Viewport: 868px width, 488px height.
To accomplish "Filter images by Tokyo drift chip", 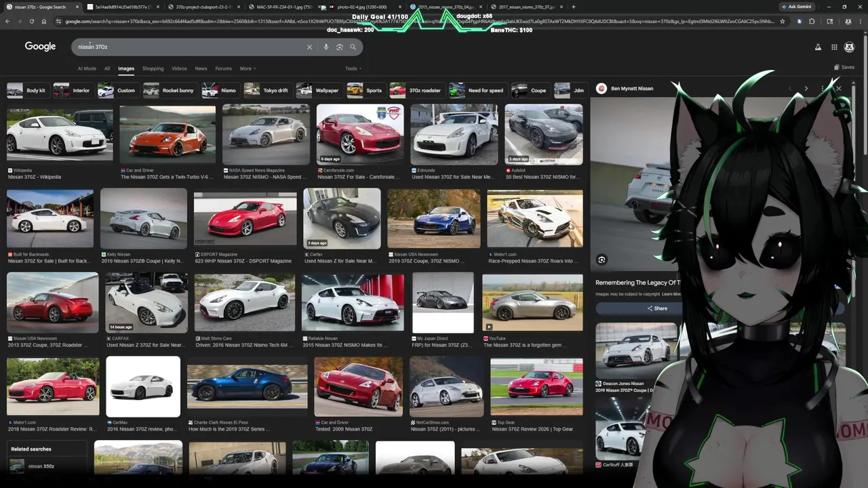I will [267, 90].
